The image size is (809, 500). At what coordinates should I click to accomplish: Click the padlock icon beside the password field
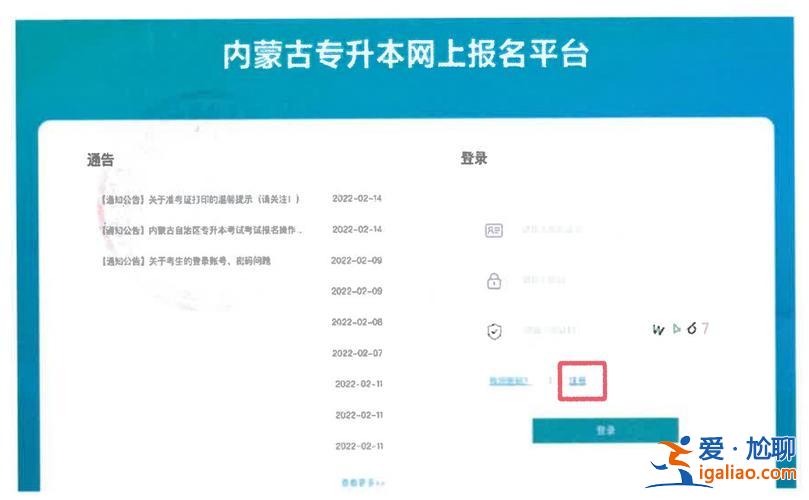point(494,281)
